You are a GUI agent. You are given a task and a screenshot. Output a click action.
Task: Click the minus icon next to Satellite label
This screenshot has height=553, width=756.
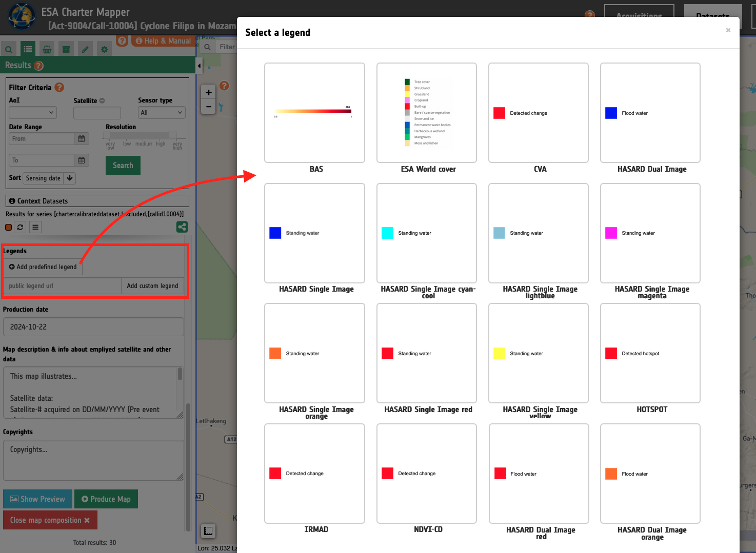102,100
